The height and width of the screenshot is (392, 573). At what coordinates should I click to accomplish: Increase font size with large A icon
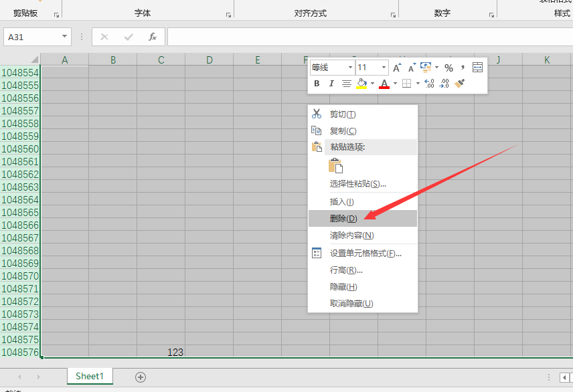pyautogui.click(x=397, y=68)
